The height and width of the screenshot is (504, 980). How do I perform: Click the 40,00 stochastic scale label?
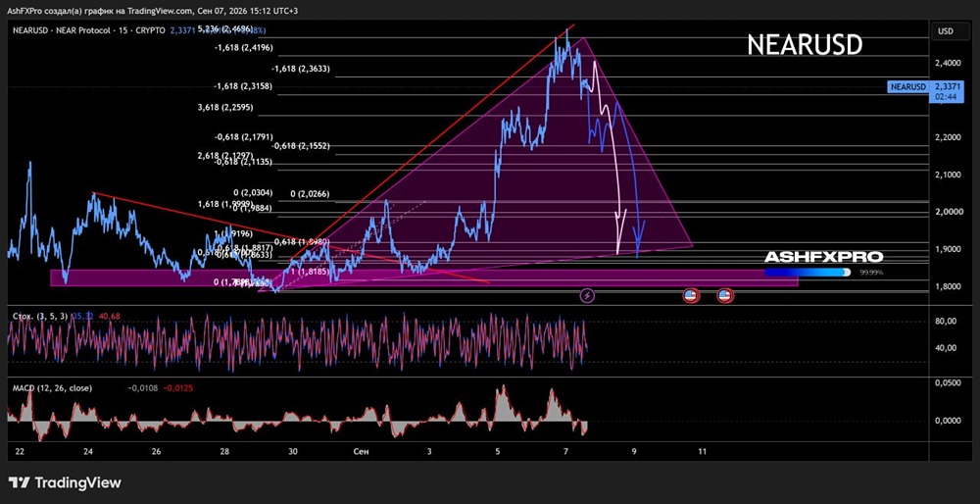(x=947, y=348)
